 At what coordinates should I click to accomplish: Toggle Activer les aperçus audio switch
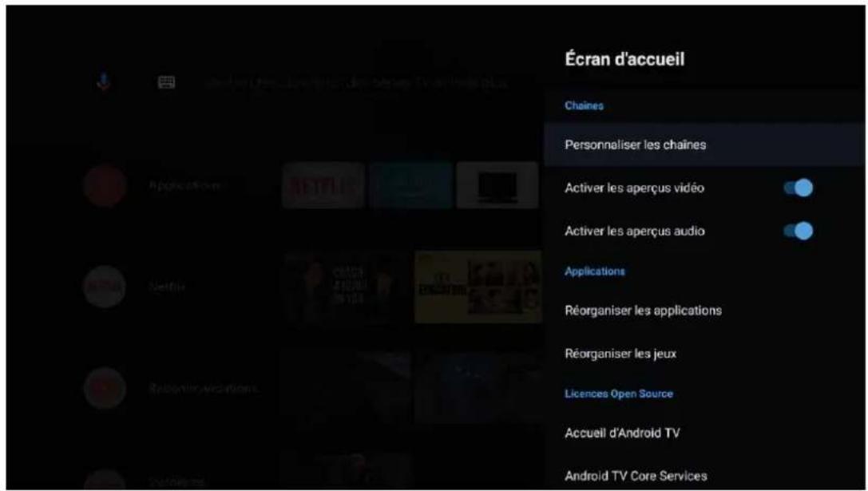pos(799,231)
